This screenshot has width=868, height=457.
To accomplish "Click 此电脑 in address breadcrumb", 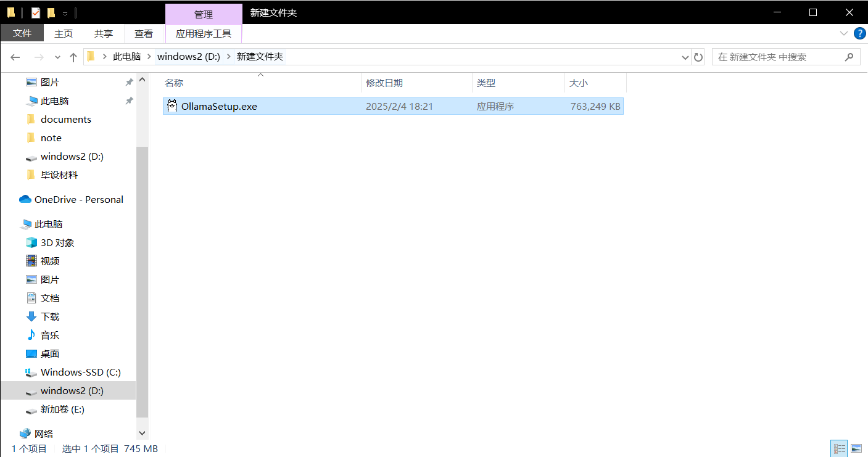I will (x=126, y=57).
